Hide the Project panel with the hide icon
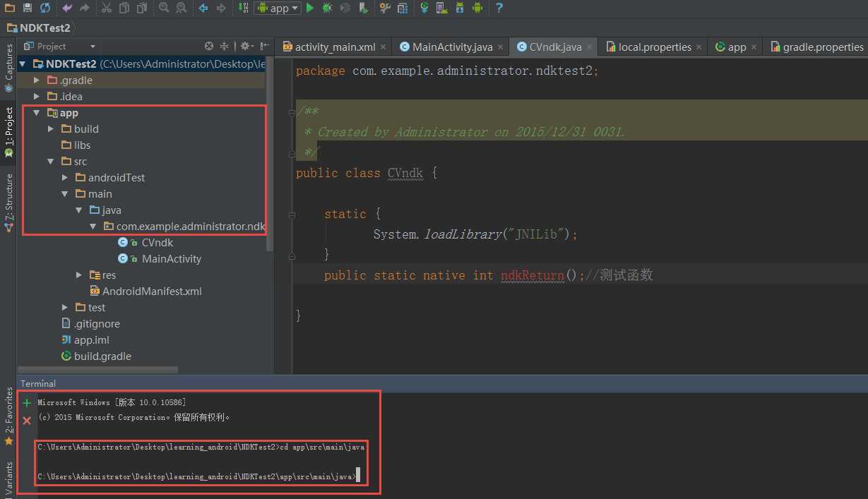The image size is (868, 499). tap(264, 46)
